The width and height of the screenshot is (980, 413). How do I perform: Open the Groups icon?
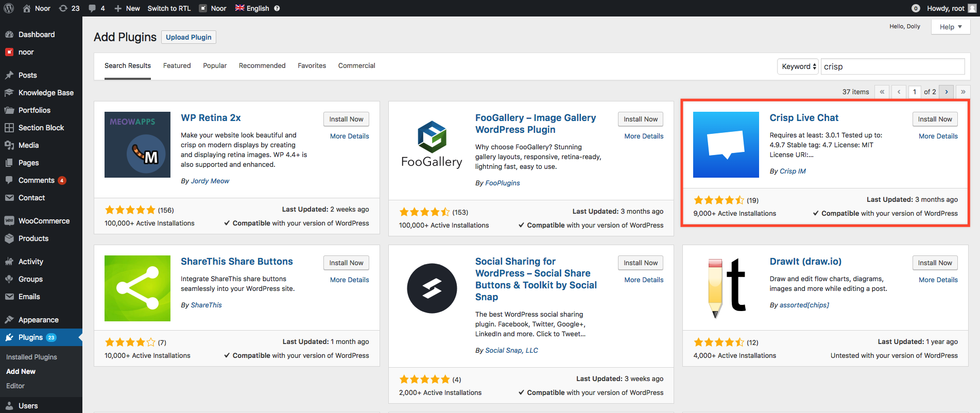tap(9, 279)
